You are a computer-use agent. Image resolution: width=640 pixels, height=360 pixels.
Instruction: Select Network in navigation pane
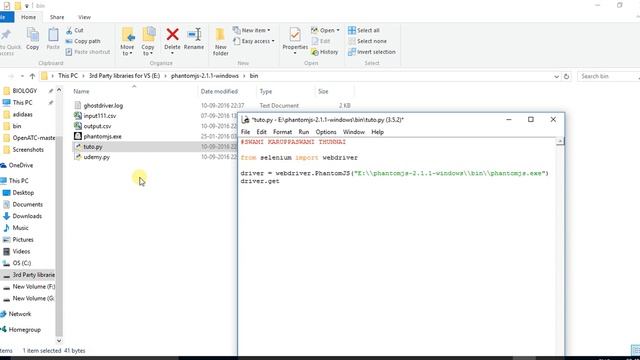coord(20,314)
